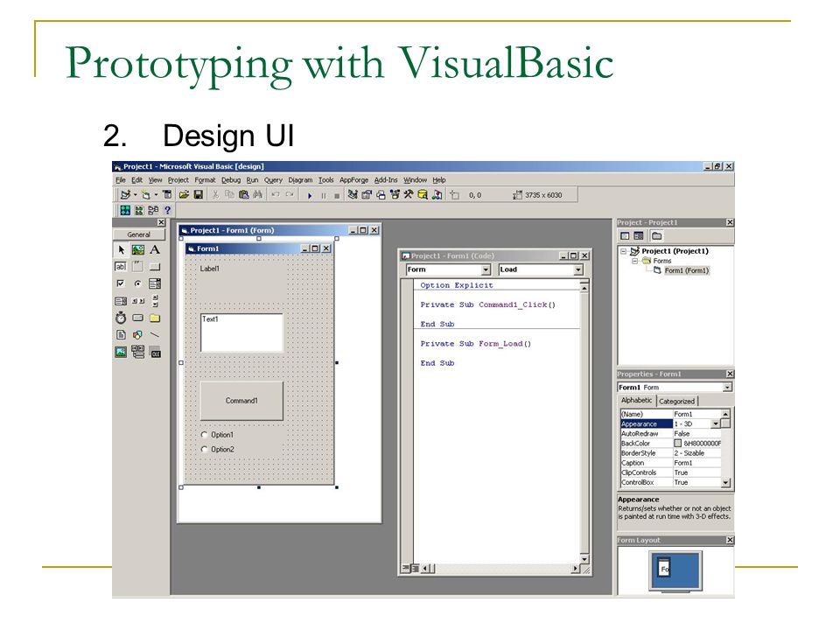
Task: Click the Save Project floppy icon
Action: (198, 195)
